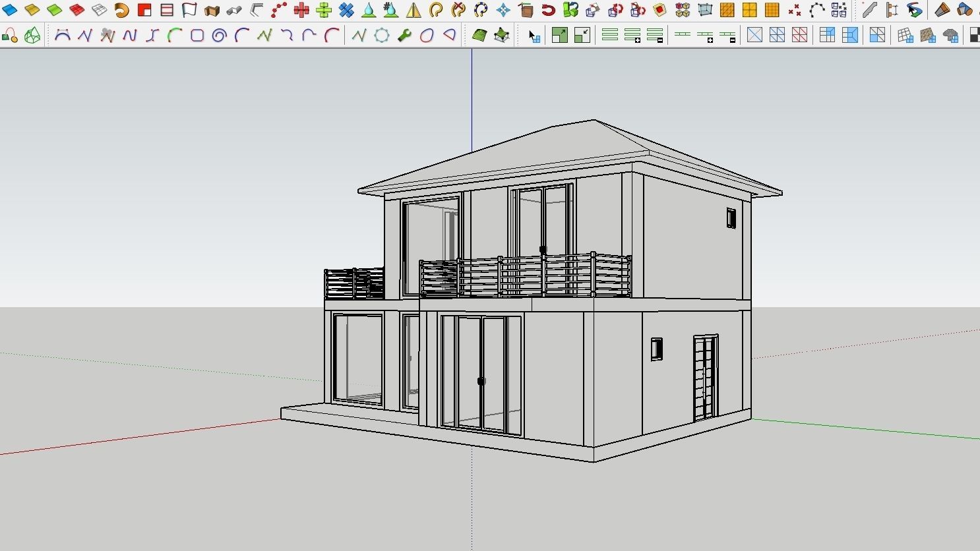This screenshot has width=980, height=551.
Task: Click the green wrench curve edit icon
Action: pos(404,36)
